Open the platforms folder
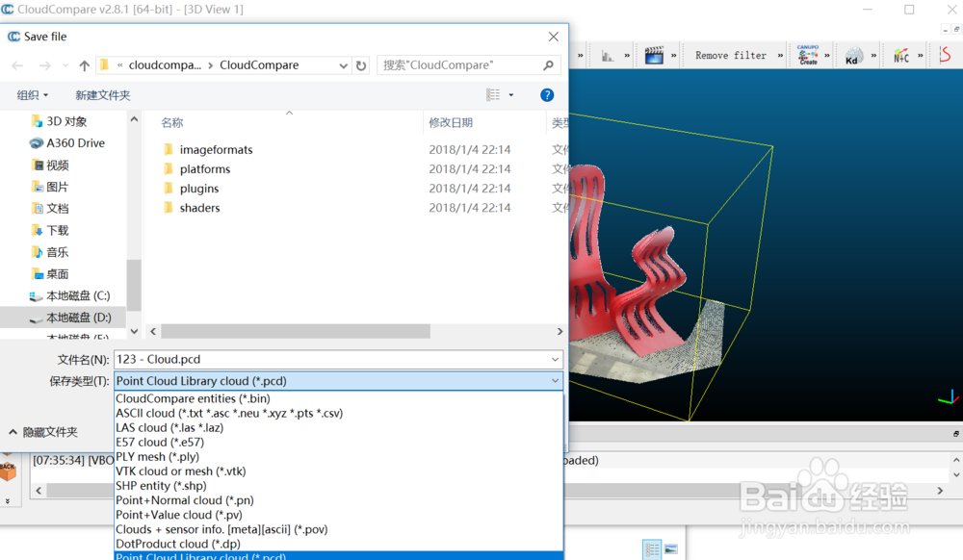The width and height of the screenshot is (963, 560). pos(204,169)
